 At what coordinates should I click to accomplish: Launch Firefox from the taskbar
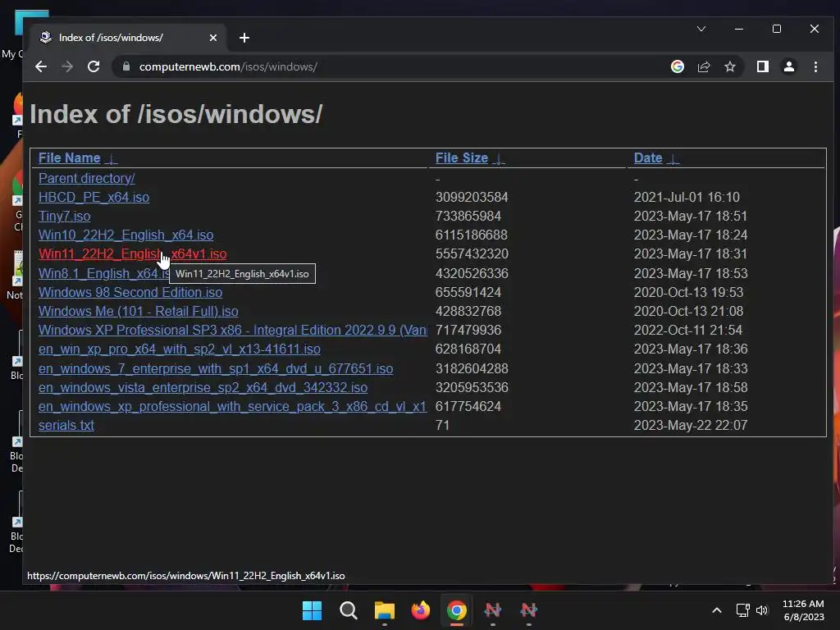coord(421,610)
